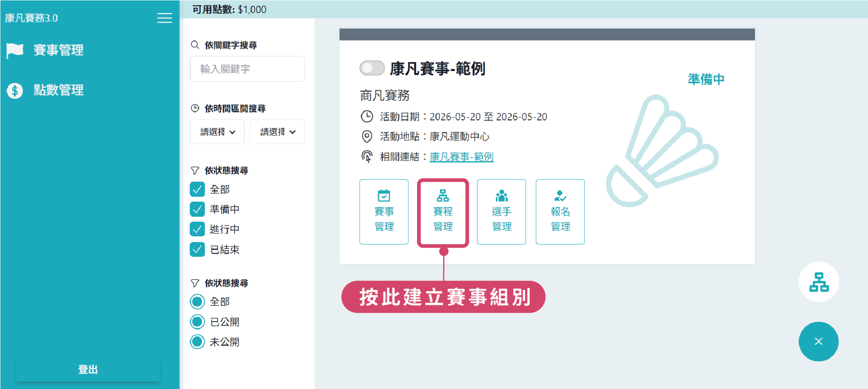Viewport: 868px width, 389px height.
Task: Click the 輸入關鍵字 search input field
Action: click(x=247, y=69)
